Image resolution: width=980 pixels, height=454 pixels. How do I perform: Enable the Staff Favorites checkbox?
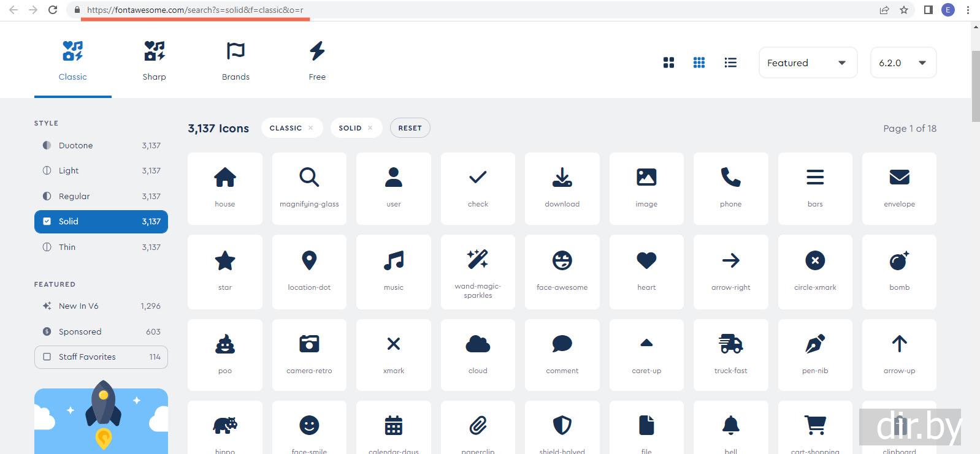pos(101,357)
